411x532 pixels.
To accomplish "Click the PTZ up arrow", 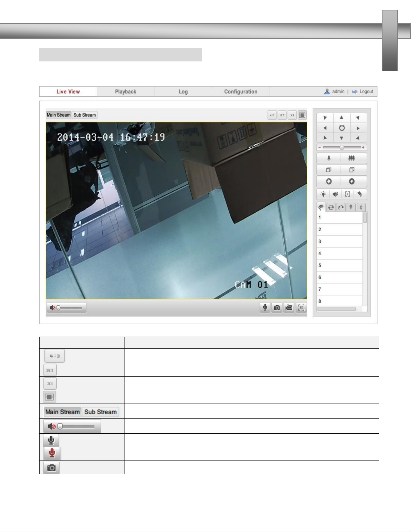I will tap(342, 117).
